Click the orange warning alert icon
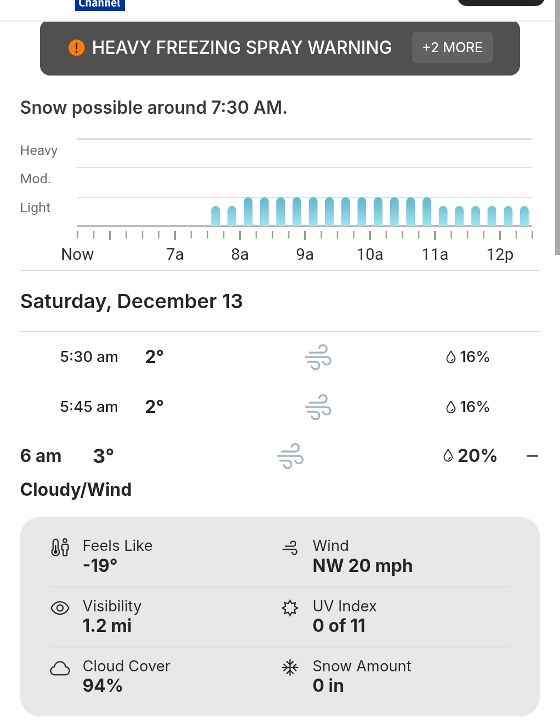The image size is (560, 728). pyautogui.click(x=77, y=48)
